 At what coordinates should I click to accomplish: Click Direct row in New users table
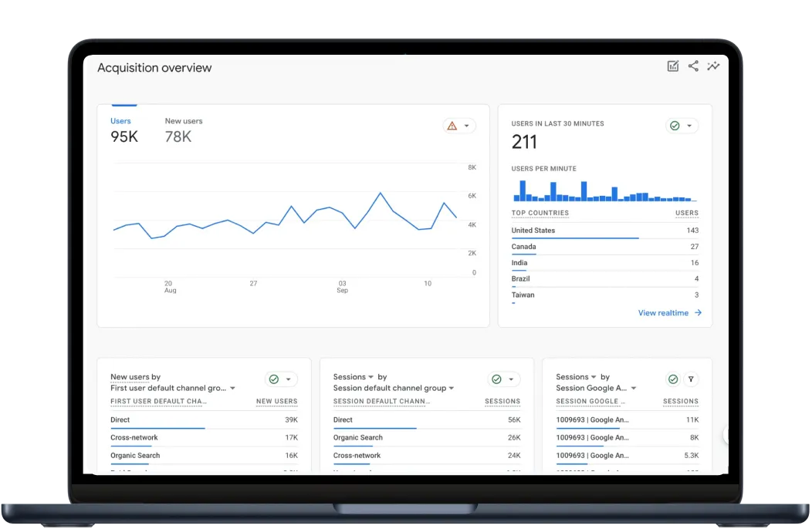click(204, 420)
